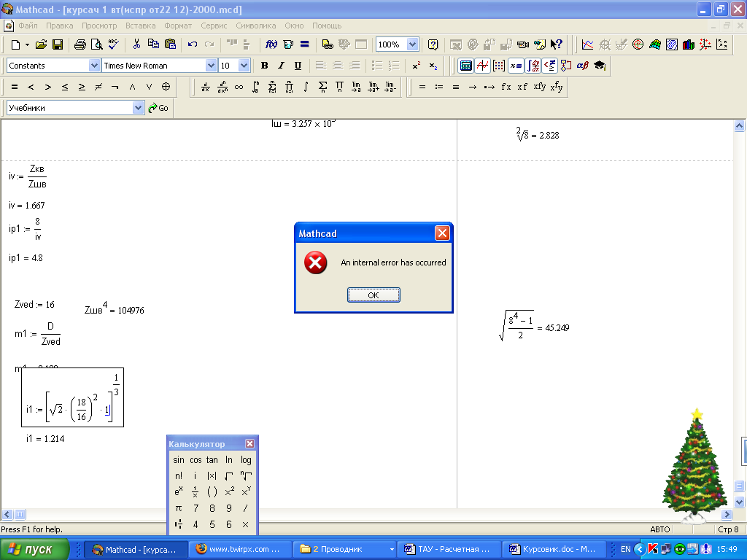Open the 100% zoom dropdown
Viewport: 747px width, 560px height.
[413, 44]
